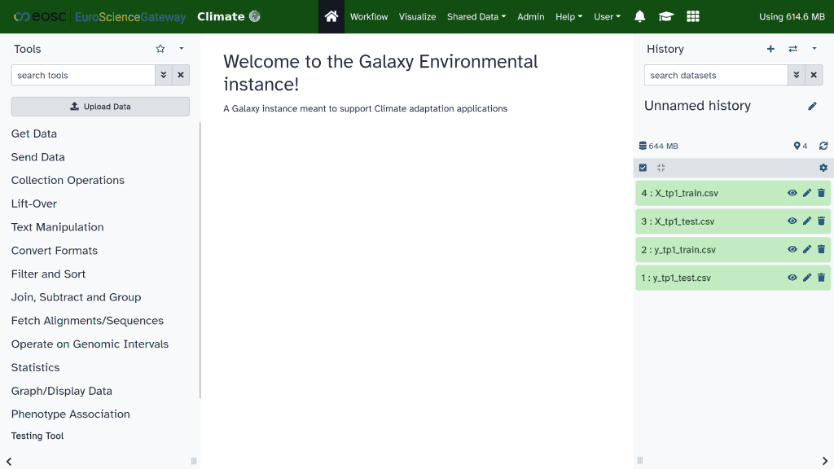Clear the tools search box

(181, 75)
